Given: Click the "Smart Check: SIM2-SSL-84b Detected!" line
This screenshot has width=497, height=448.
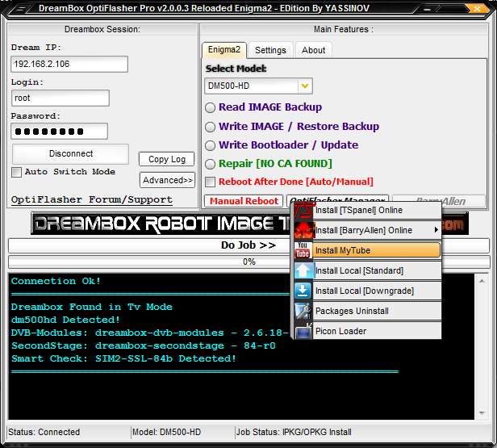Looking at the screenshot, I should [123, 358].
